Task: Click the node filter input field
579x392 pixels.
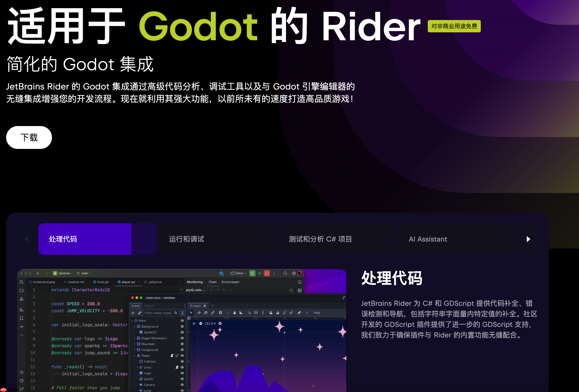Action: tap(159, 313)
